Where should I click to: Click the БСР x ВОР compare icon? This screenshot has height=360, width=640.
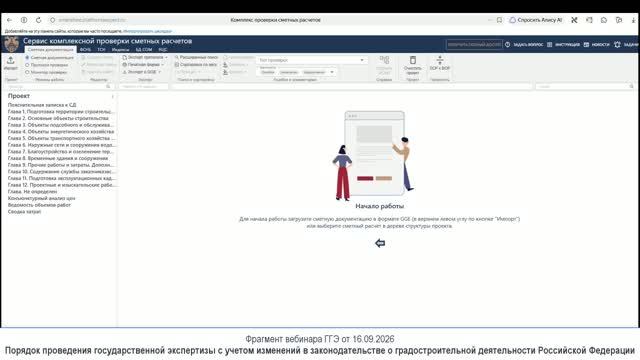440,60
